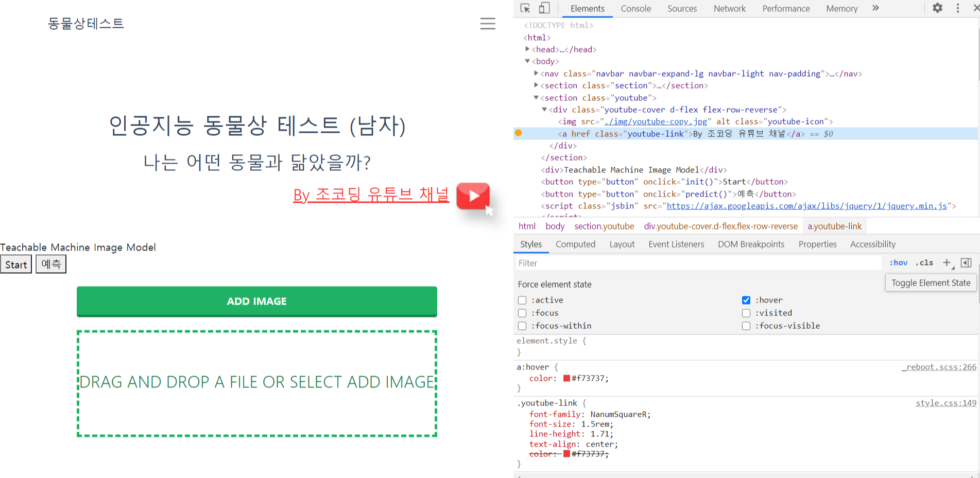The width and height of the screenshot is (980, 478).
Task: Open the Event Listeners pane
Action: (676, 244)
